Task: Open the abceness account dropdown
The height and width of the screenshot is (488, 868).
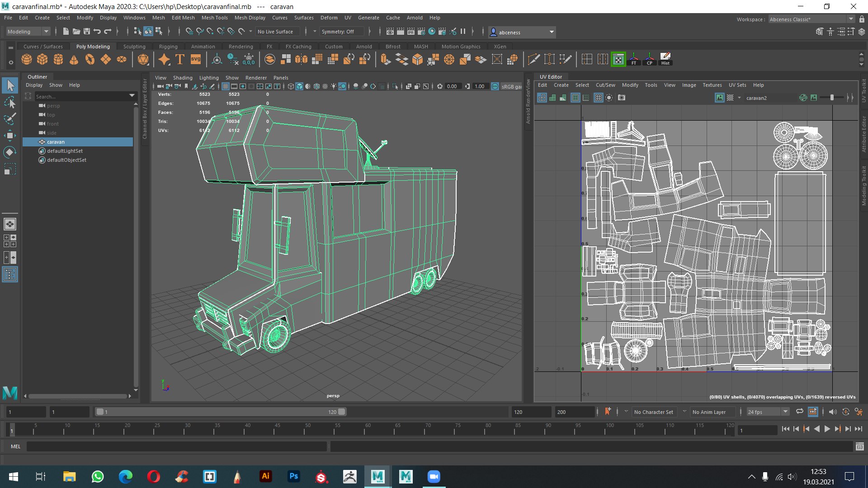Action: coord(522,32)
